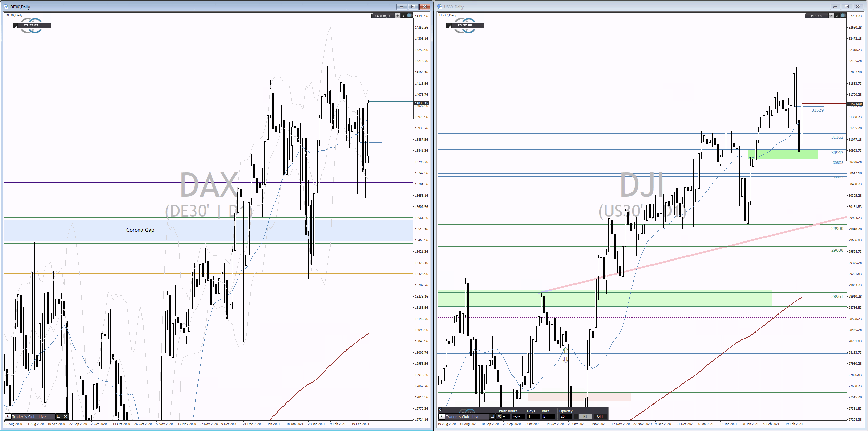This screenshot has height=431, width=868.
Task: Click Trader's Club - Live label in DE30 chart
Action: coord(29,417)
